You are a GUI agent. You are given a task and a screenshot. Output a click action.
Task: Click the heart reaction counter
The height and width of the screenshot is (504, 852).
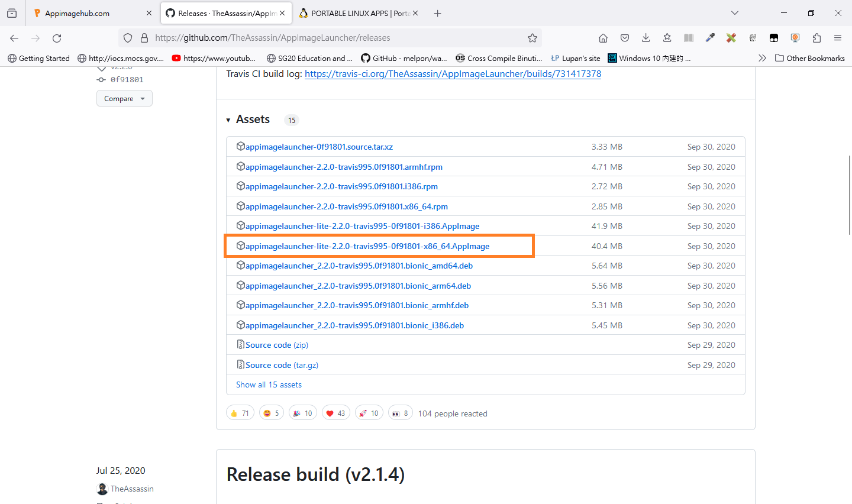point(335,412)
